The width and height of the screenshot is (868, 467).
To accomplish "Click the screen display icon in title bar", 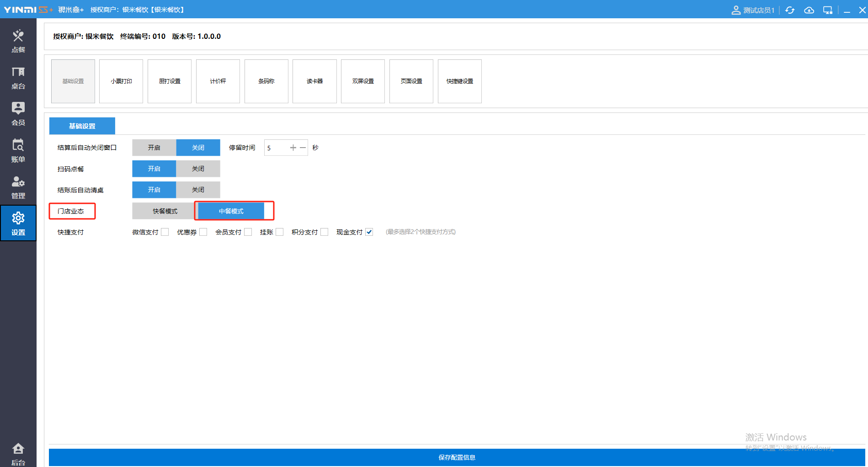I will point(828,10).
